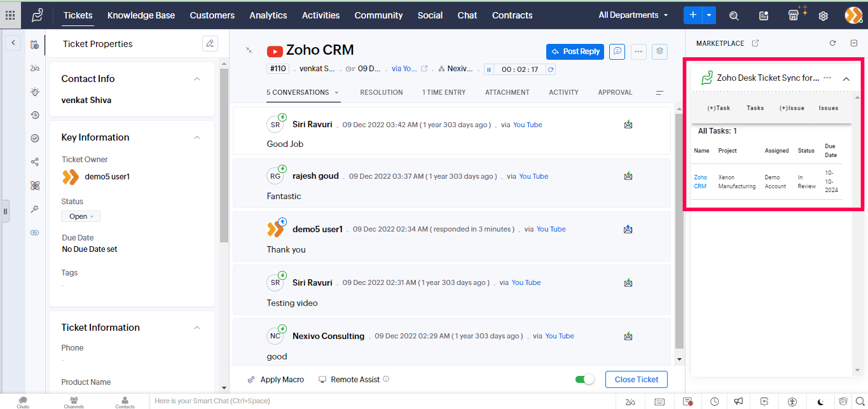Open the Zoho Desk Ticket Sync widget ellipsis menu

pyautogui.click(x=827, y=78)
